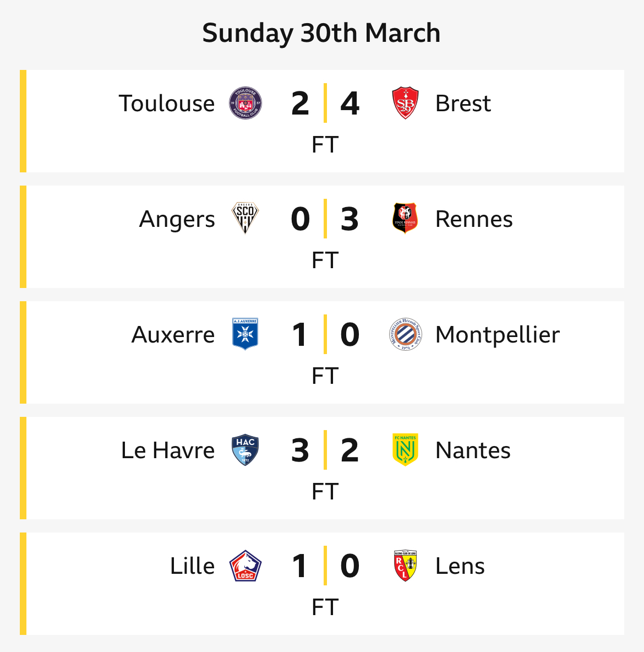Open the Le Havre team name

[x=168, y=450]
